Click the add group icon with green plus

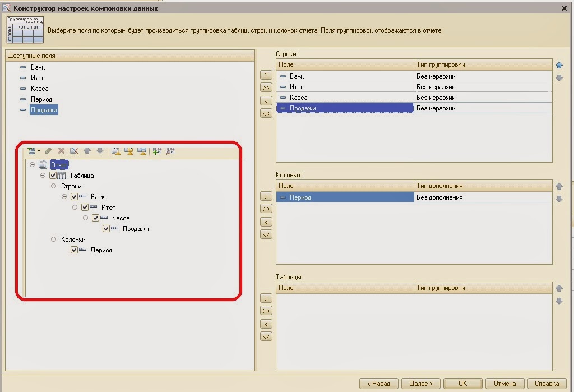coord(157,151)
